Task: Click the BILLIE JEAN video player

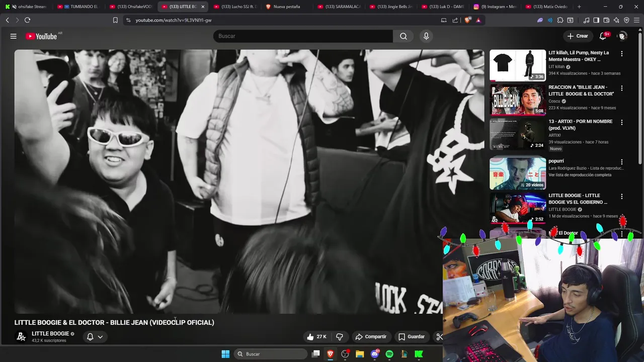Action: coord(249,182)
